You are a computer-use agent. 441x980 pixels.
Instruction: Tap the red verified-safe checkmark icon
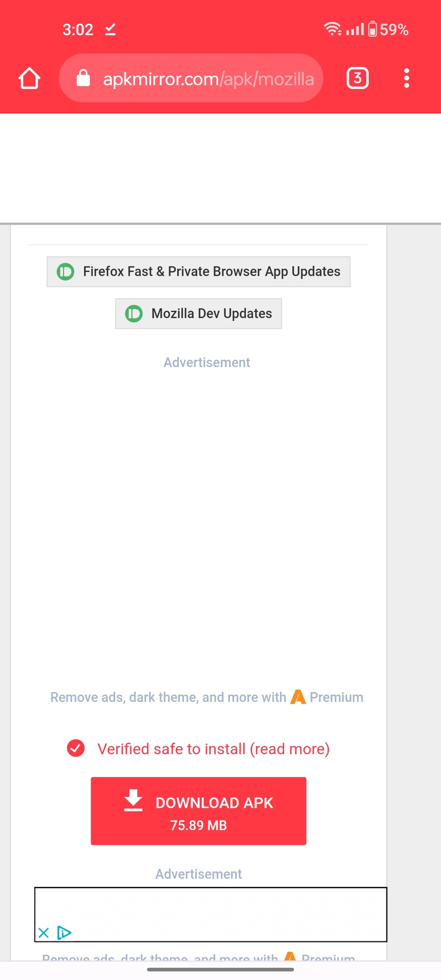pos(75,748)
